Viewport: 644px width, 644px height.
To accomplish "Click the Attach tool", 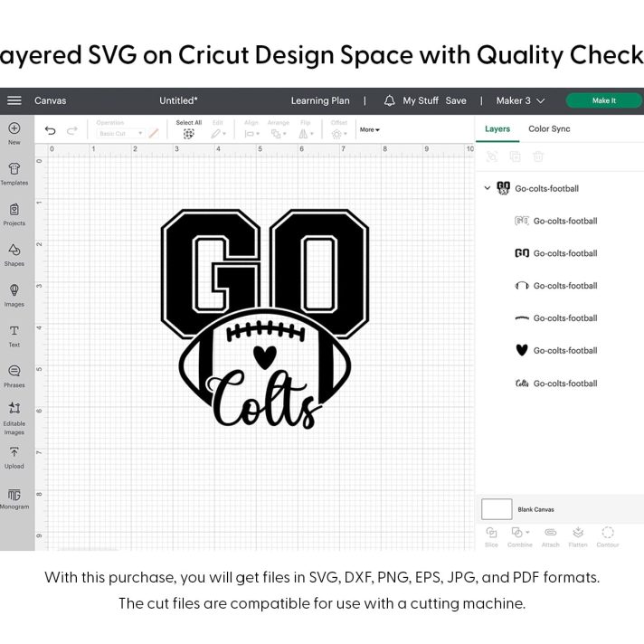I will [x=550, y=537].
